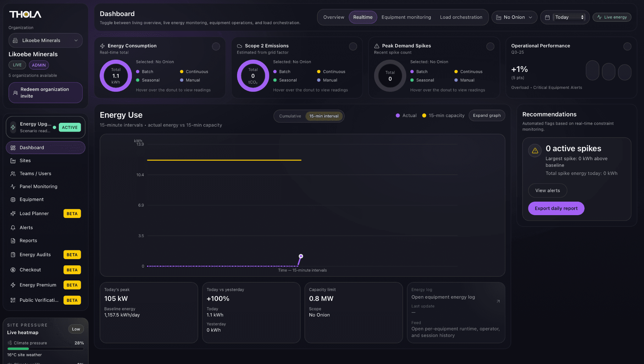Click the Alerts bell icon
This screenshot has width=644, height=364.
point(13,228)
